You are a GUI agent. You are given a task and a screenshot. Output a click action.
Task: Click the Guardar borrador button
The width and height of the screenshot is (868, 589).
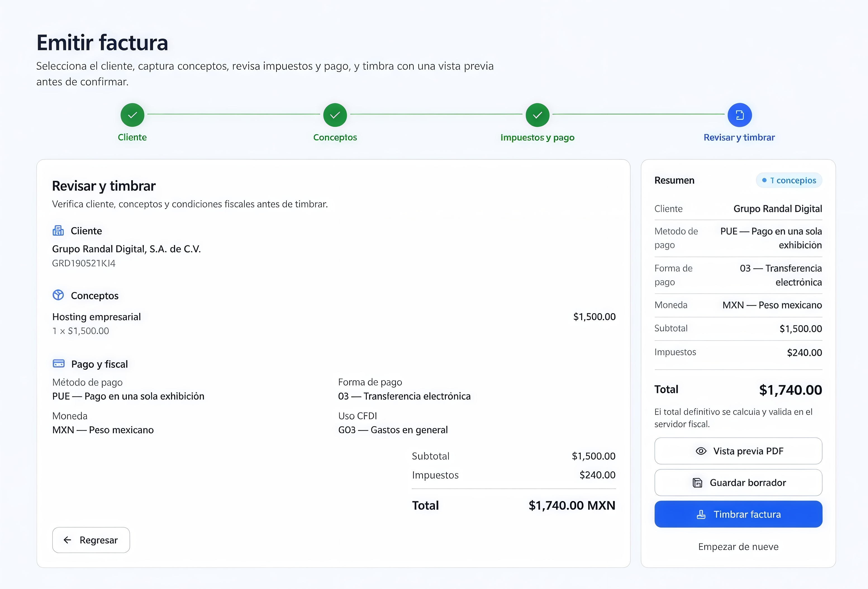738,483
